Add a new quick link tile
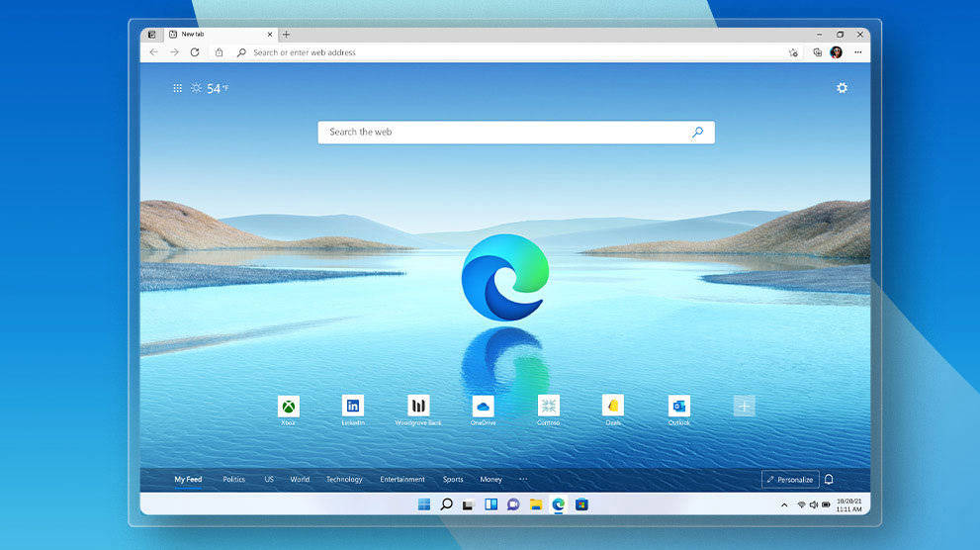 click(x=744, y=406)
